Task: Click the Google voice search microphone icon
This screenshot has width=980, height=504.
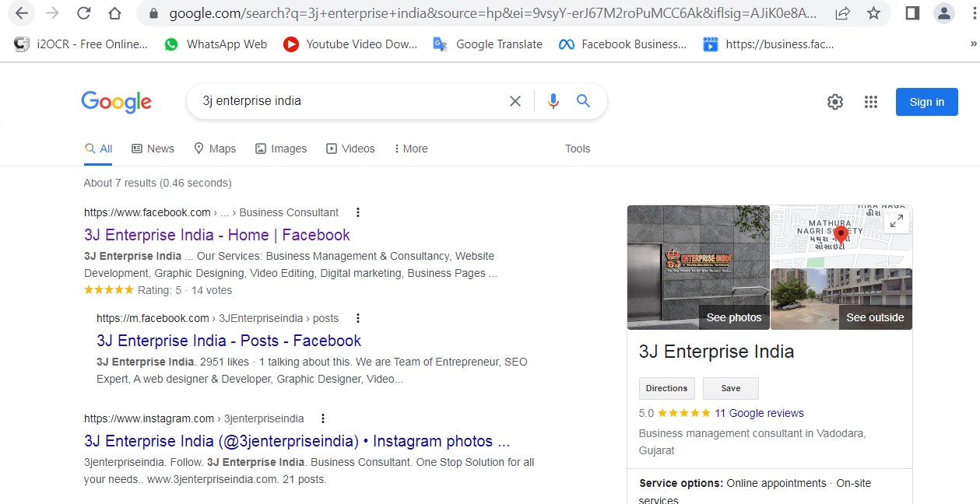Action: pos(553,101)
